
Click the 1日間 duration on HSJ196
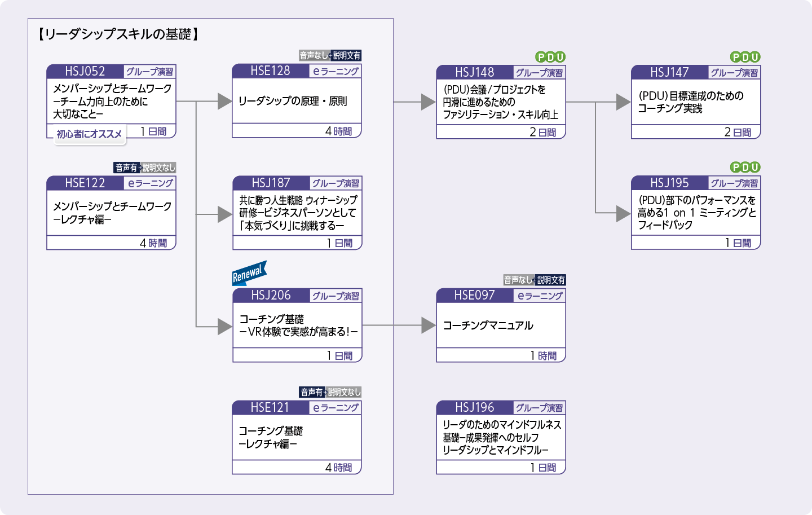pyautogui.click(x=544, y=468)
